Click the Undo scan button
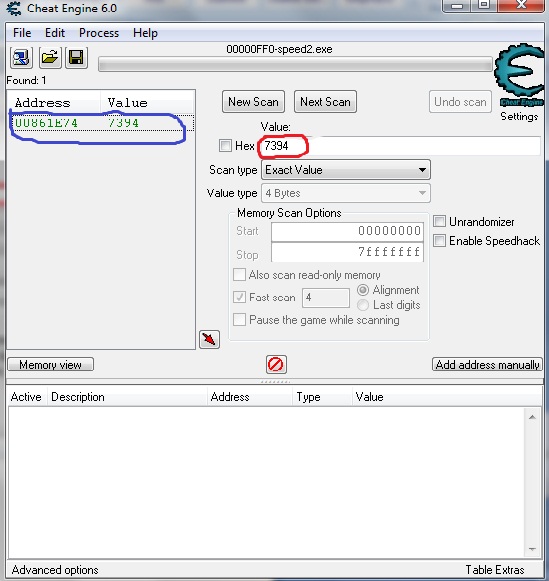Image resolution: width=549 pixels, height=581 pixels. coord(460,102)
